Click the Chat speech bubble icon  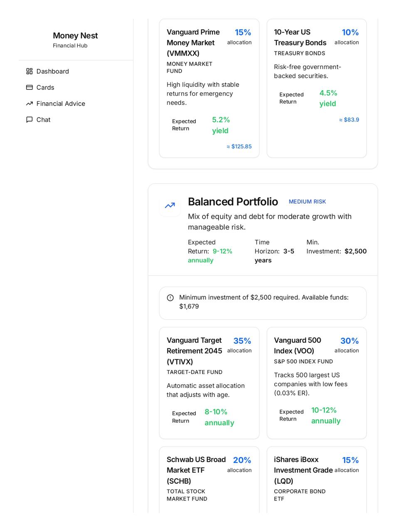(29, 120)
